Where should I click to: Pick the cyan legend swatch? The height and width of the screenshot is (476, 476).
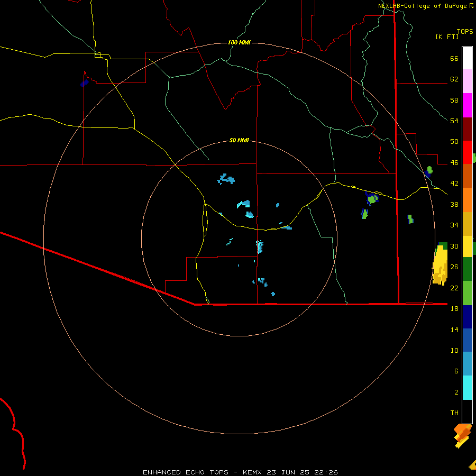pos(467,388)
